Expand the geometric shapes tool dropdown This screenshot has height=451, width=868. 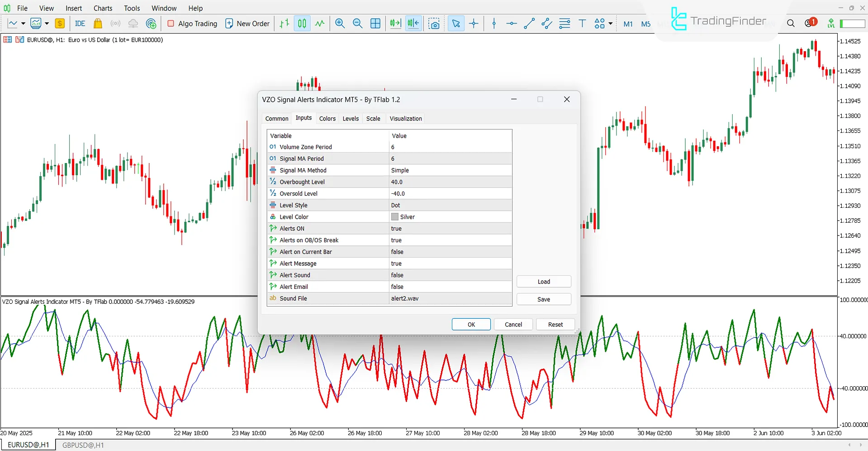point(610,24)
